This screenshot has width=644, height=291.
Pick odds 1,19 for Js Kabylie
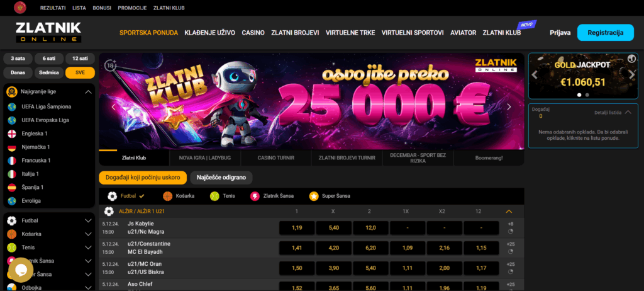tap(297, 227)
